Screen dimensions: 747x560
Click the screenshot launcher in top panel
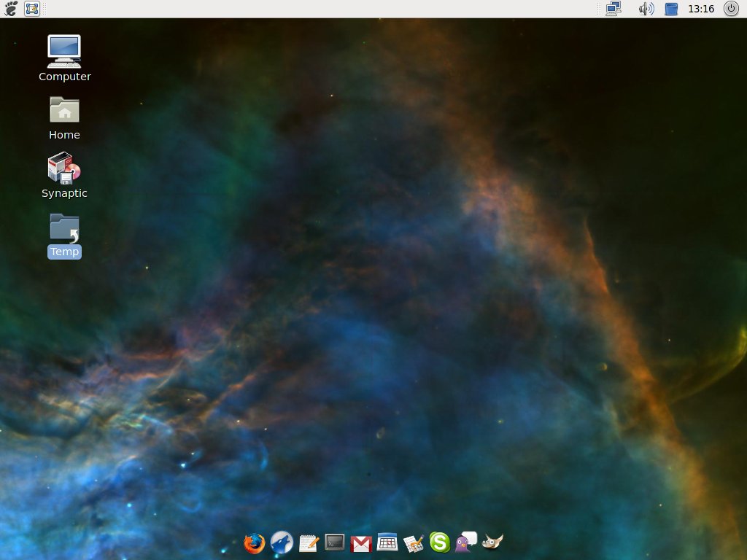[32, 9]
